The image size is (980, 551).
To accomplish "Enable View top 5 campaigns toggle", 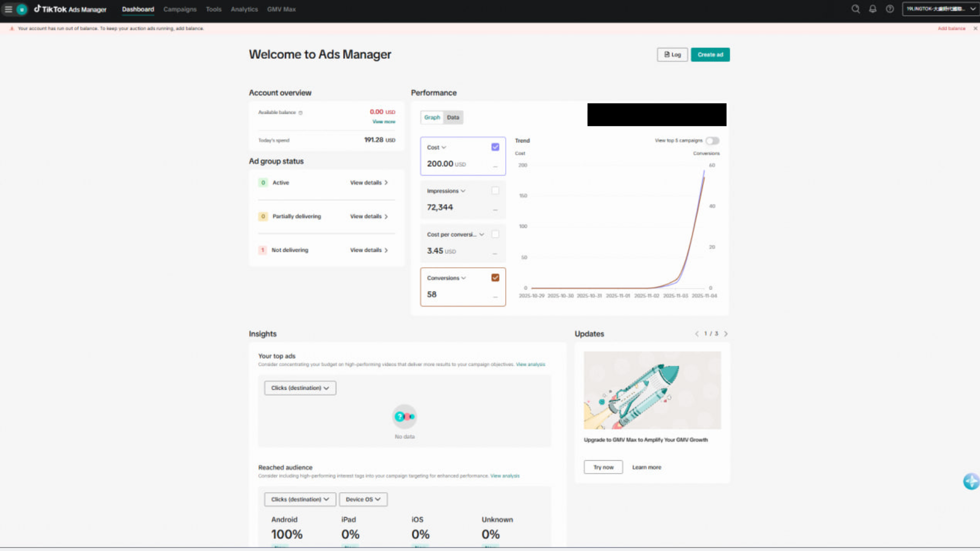I will [x=713, y=141].
